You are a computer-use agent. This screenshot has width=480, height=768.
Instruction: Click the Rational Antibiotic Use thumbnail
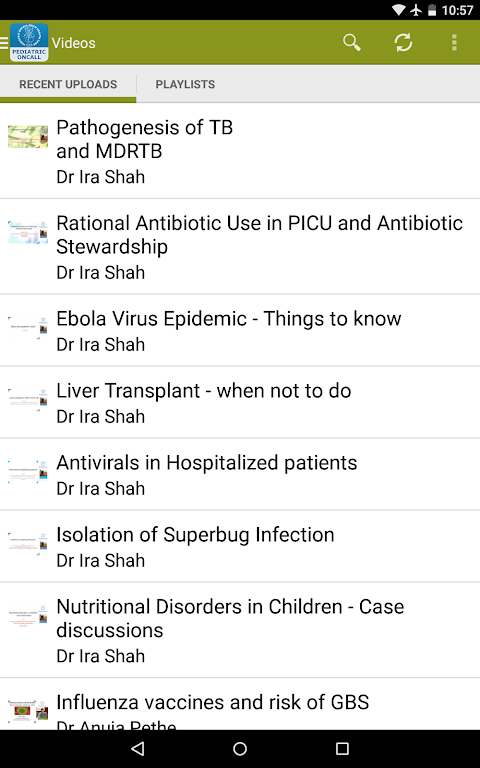pos(28,232)
